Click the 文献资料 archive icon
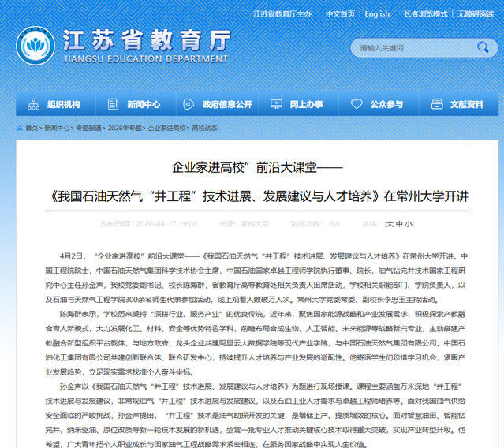The width and height of the screenshot is (504, 448). pyautogui.click(x=437, y=104)
